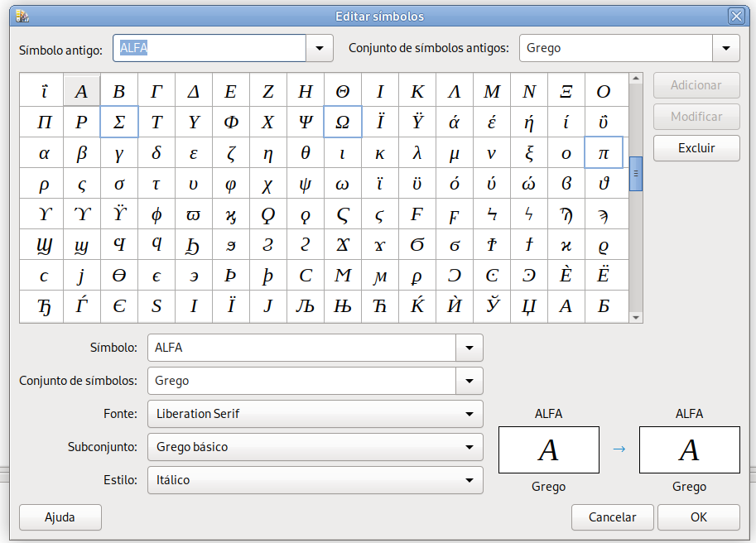Click into the Símbolo antigo text field
Image resolution: width=756 pixels, height=543 pixels.
pos(209,48)
